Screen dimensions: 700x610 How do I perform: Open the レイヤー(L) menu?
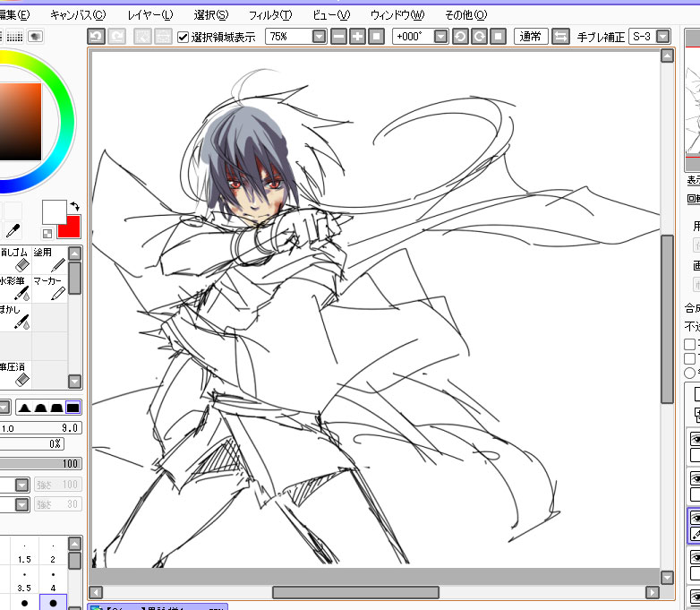[x=150, y=14]
